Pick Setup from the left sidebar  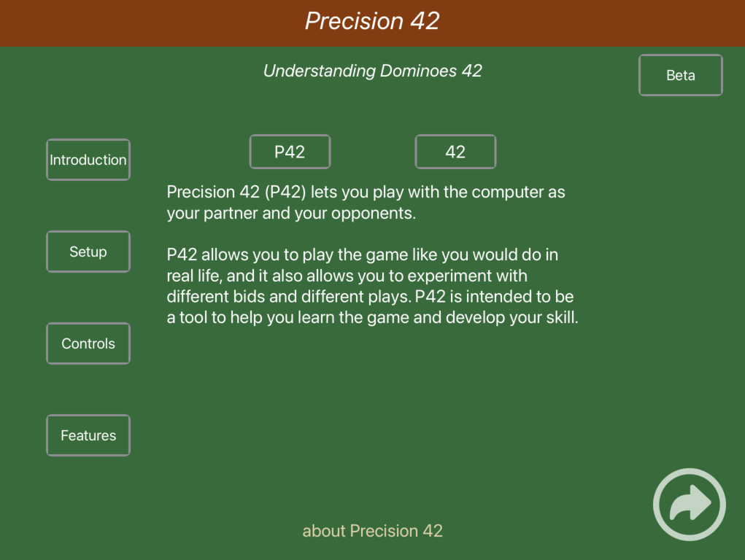pyautogui.click(x=88, y=252)
